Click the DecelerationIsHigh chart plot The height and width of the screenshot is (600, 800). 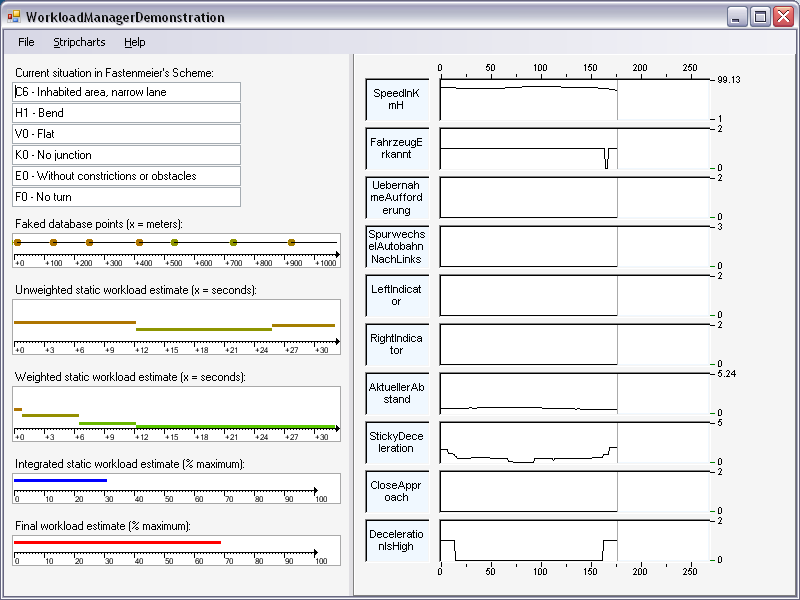[x=573, y=540]
